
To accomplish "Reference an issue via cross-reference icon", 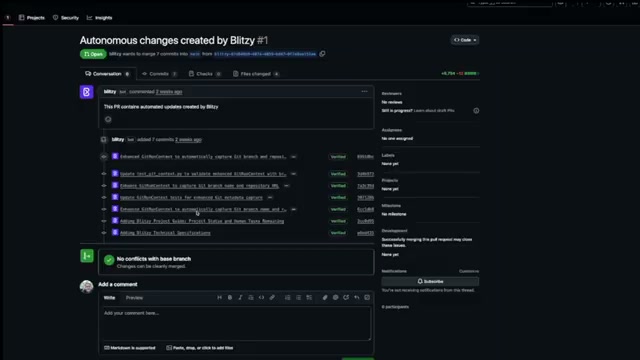I will [x=346, y=298].
